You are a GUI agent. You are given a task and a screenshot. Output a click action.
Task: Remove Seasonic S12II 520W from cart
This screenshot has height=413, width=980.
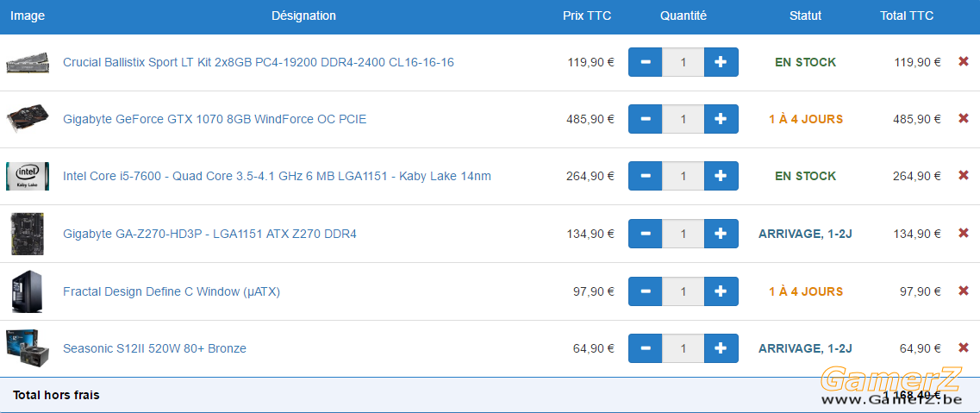pos(963,347)
